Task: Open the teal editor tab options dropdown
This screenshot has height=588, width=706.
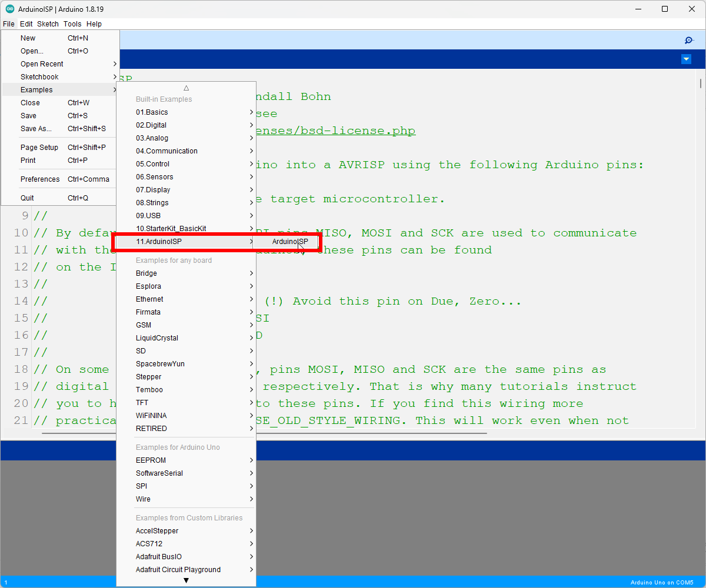Action: coord(686,59)
